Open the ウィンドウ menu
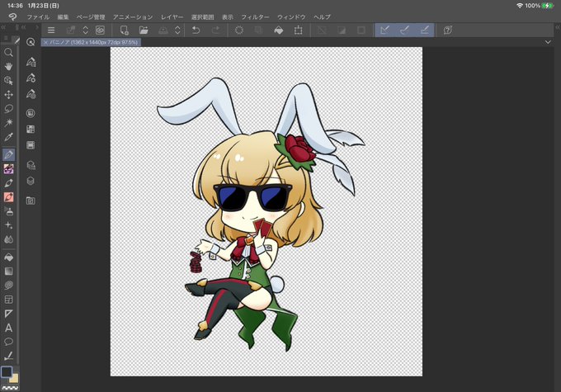561x392 pixels. [291, 17]
